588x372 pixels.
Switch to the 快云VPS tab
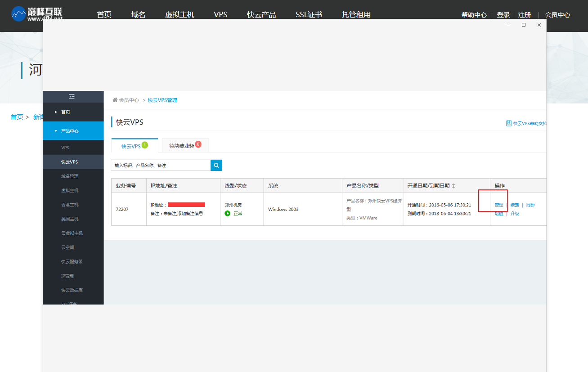click(135, 145)
